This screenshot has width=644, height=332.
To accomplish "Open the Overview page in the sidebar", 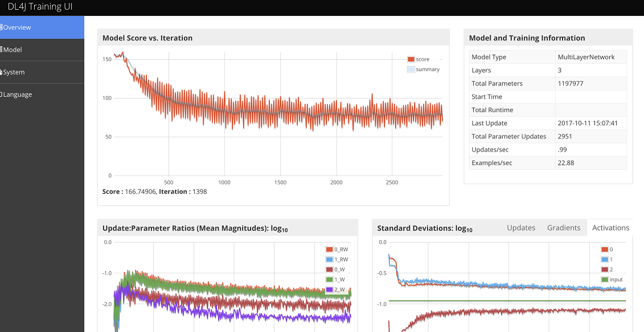I will pos(42,27).
